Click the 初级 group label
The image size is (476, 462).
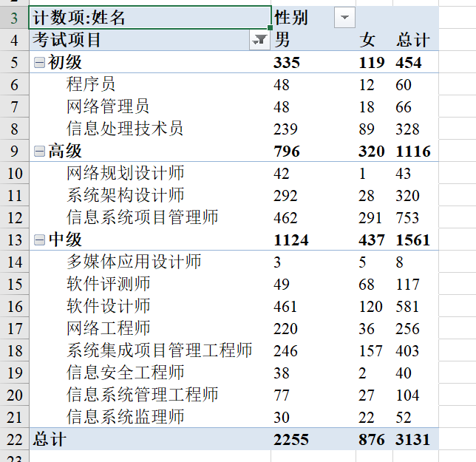64,62
